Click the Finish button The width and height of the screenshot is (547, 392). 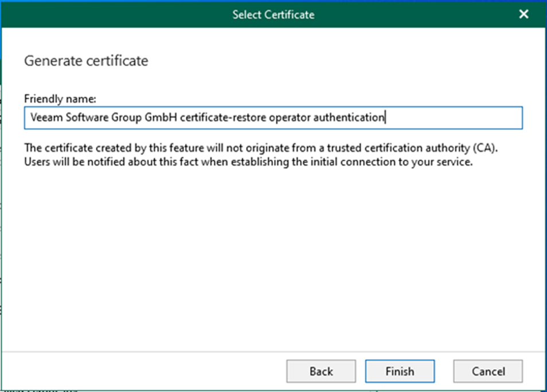(x=400, y=371)
